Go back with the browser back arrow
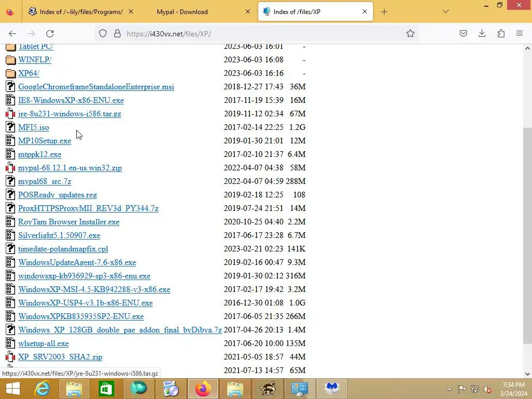 tap(12, 34)
